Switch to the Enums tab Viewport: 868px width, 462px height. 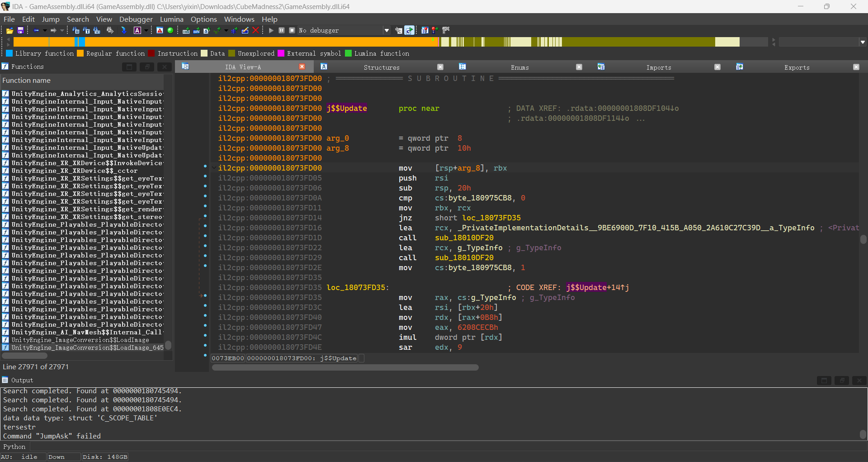[520, 67]
